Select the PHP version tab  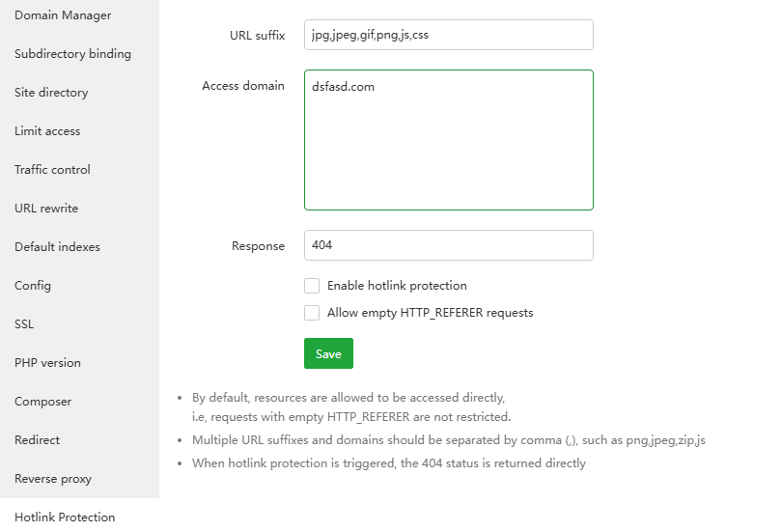(x=47, y=363)
